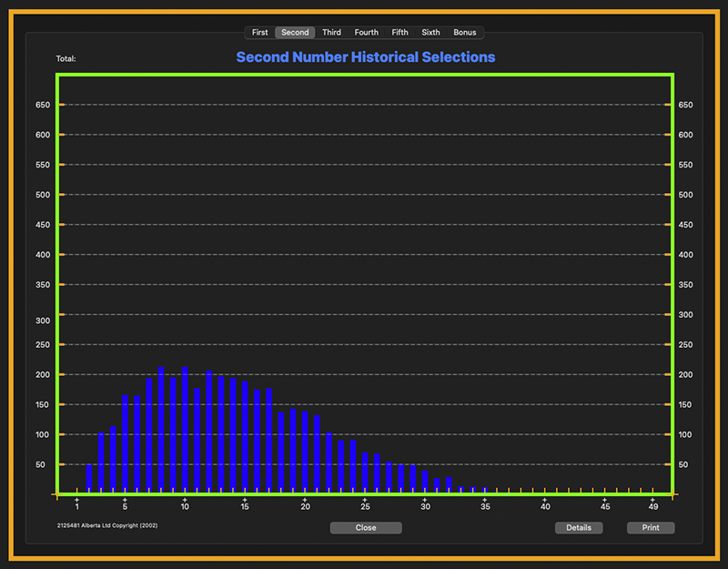Click the left axis value 300

tap(43, 320)
